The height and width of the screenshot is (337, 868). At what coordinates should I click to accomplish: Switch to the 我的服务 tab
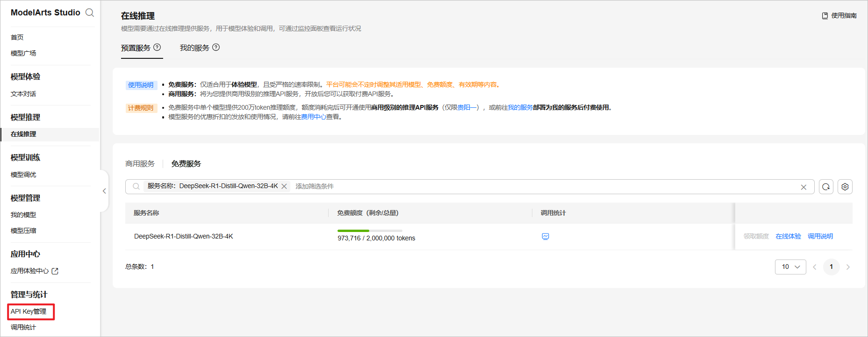pos(194,48)
